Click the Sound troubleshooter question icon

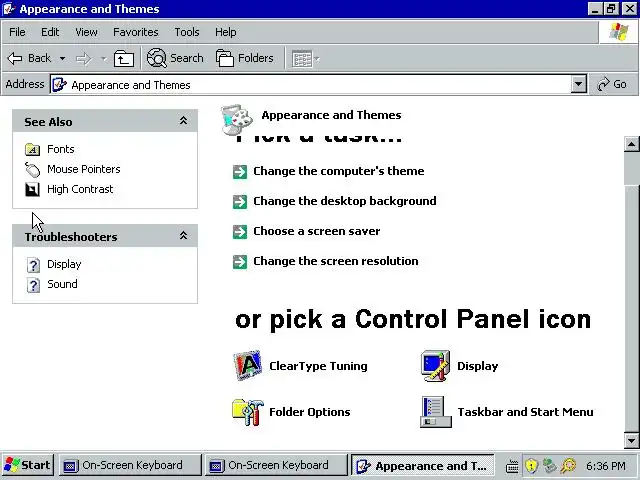[33, 284]
